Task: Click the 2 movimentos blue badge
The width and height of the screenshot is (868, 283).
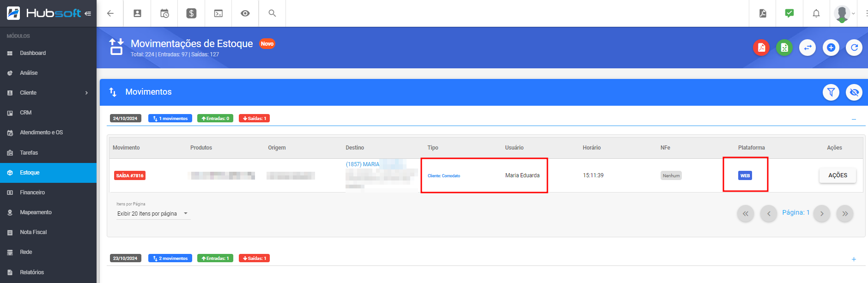Action: pyautogui.click(x=170, y=259)
